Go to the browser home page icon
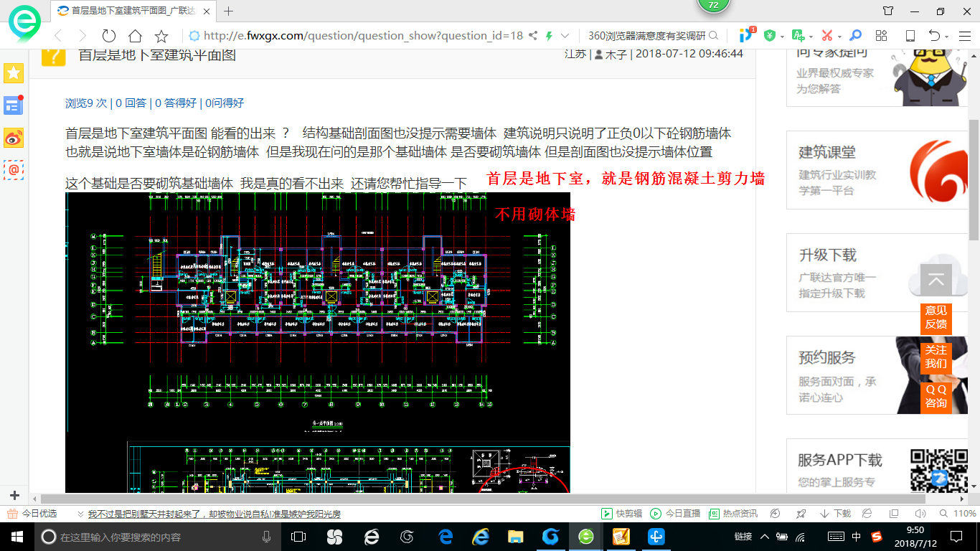Viewport: 980px width, 551px height. point(135,36)
